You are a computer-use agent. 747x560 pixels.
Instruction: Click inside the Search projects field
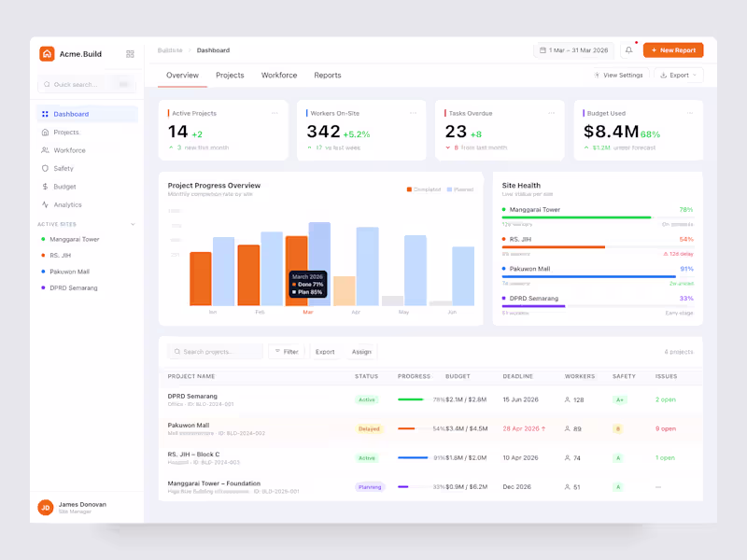(x=215, y=352)
